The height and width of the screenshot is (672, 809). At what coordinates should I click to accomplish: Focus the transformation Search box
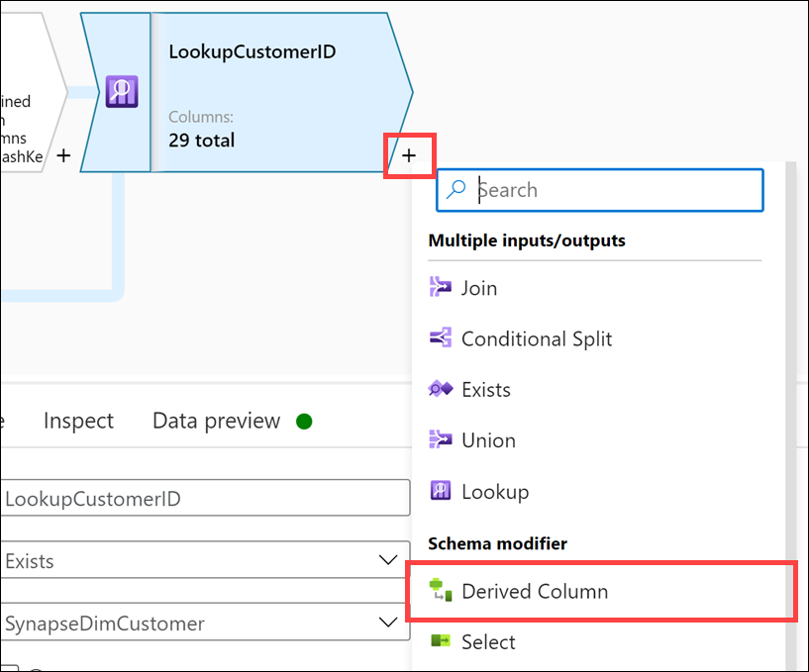coord(599,190)
